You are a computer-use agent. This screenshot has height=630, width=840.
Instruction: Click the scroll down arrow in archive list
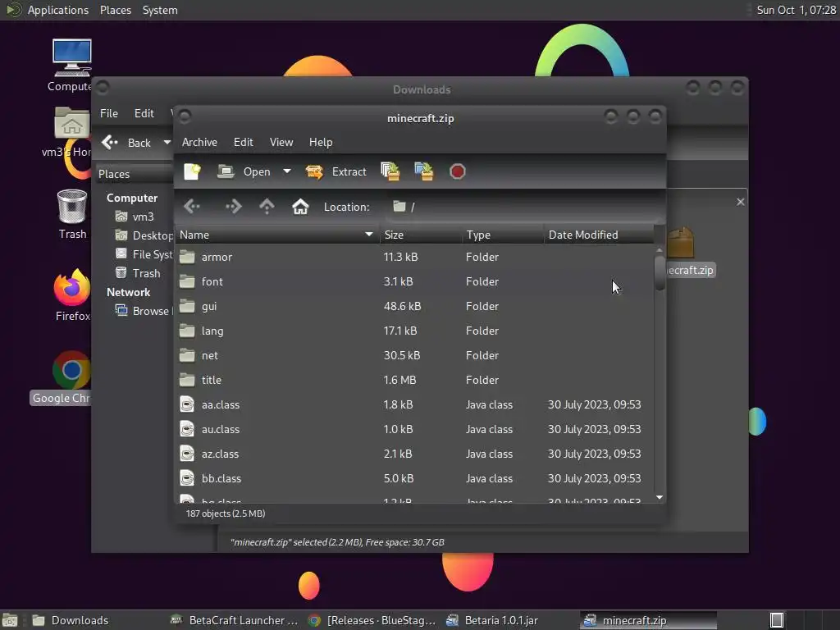(660, 498)
